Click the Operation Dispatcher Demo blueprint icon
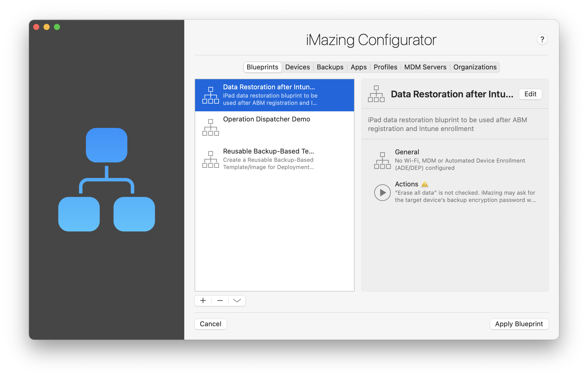This screenshot has width=588, height=378. pos(211,127)
